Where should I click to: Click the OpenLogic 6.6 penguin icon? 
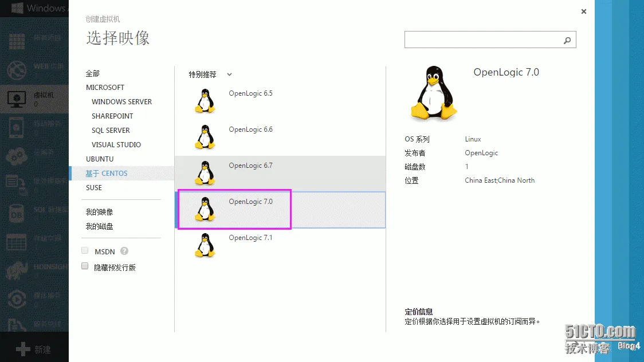point(205,137)
